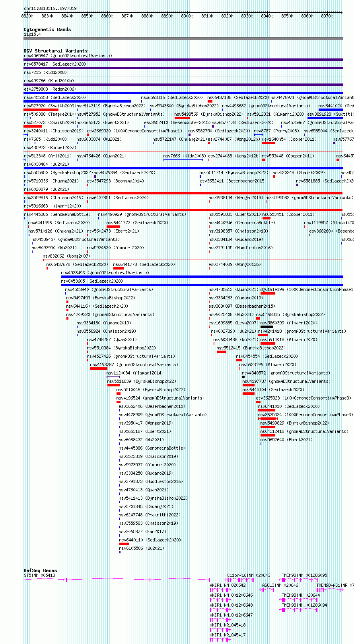Click the red bar under nsv5498569
The height and width of the screenshot is (644, 354).
(x=182, y=118)
